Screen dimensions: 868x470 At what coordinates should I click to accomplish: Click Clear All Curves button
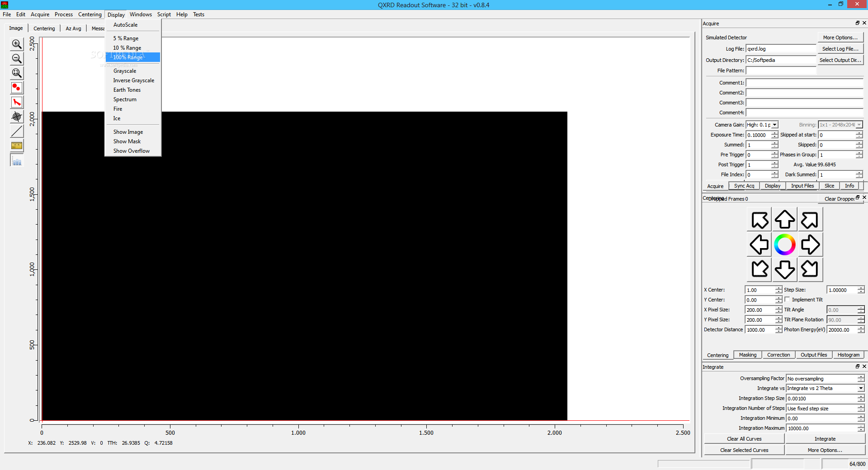pos(744,439)
